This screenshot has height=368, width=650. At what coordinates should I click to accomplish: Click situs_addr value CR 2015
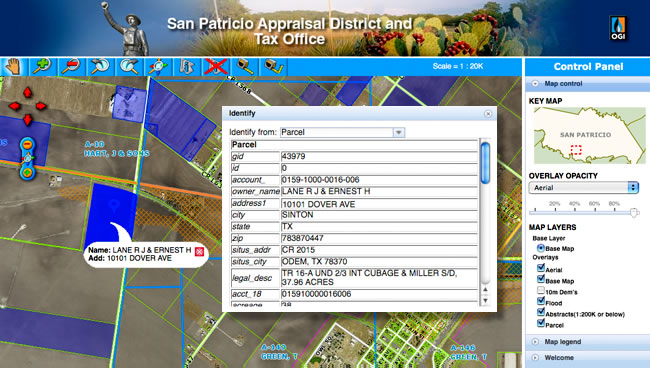point(379,250)
